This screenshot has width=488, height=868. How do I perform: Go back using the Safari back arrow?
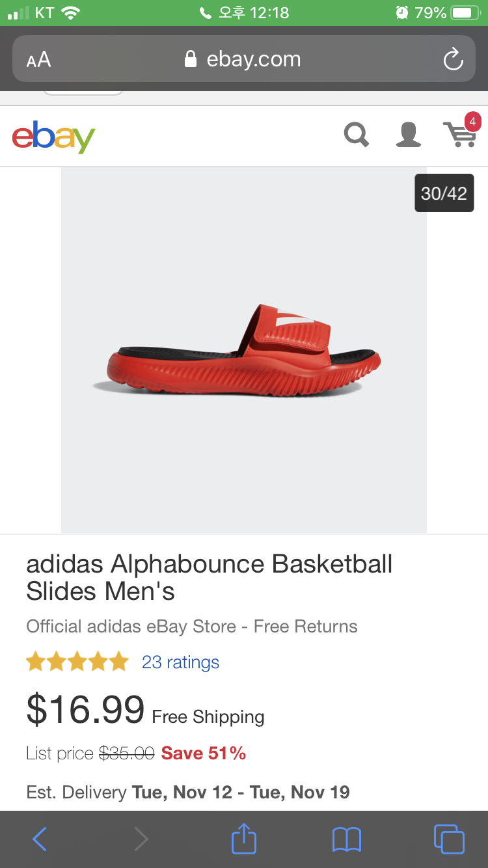40,839
